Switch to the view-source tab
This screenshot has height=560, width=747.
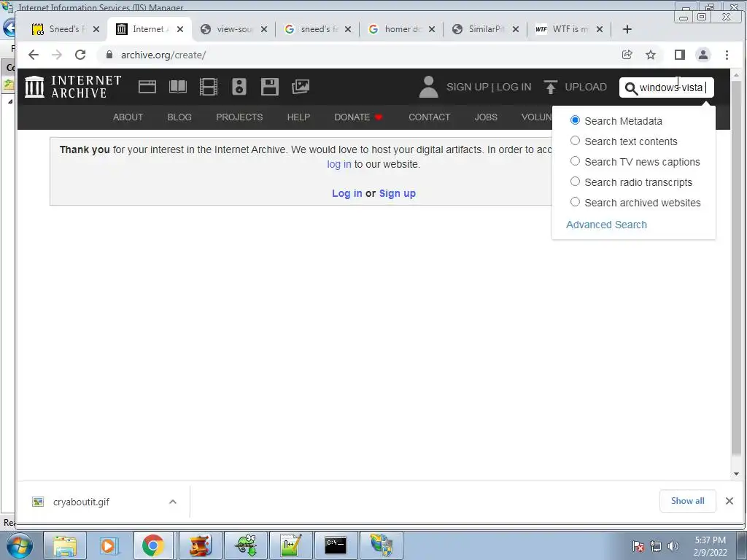(x=233, y=29)
